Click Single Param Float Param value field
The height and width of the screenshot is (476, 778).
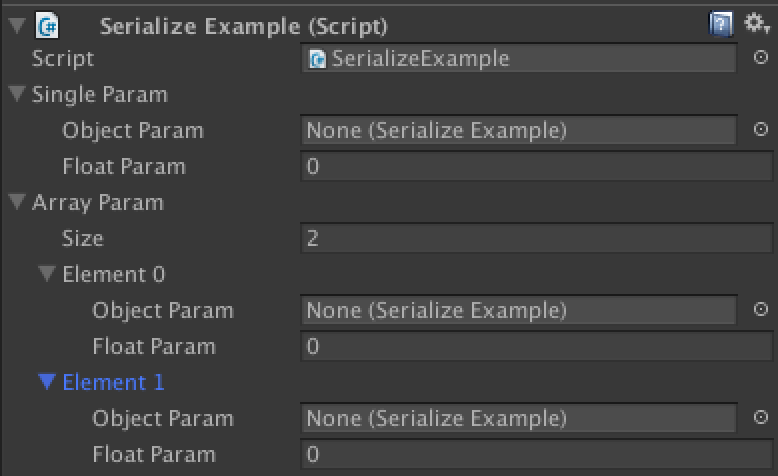pos(536,166)
